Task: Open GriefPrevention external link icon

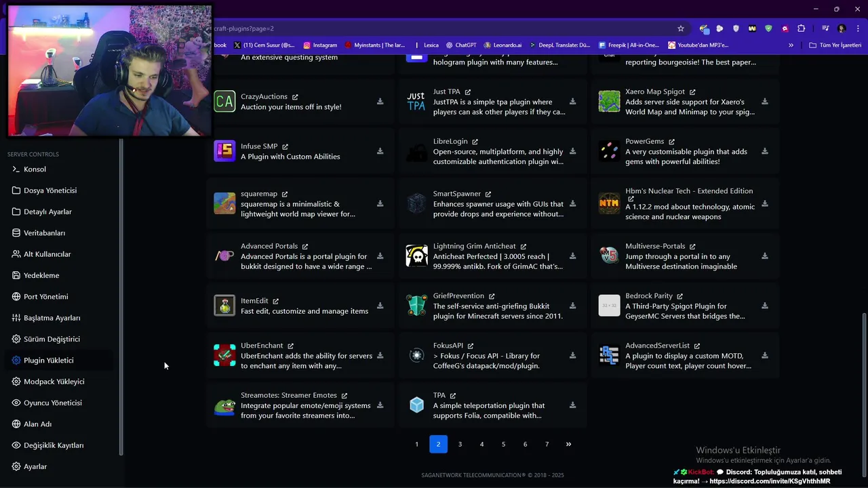Action: pyautogui.click(x=492, y=296)
